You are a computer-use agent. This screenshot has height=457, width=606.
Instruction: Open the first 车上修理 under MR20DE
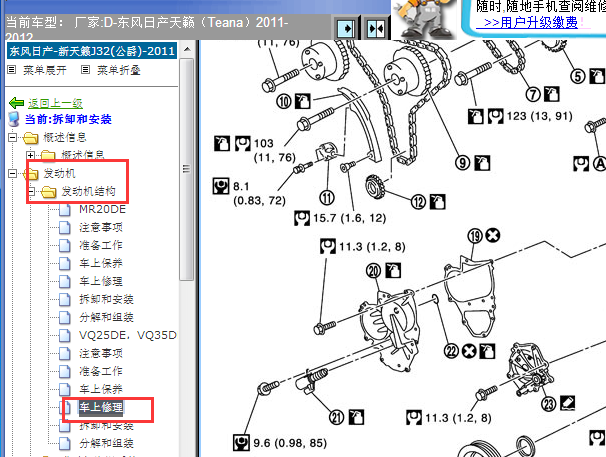[x=101, y=281]
